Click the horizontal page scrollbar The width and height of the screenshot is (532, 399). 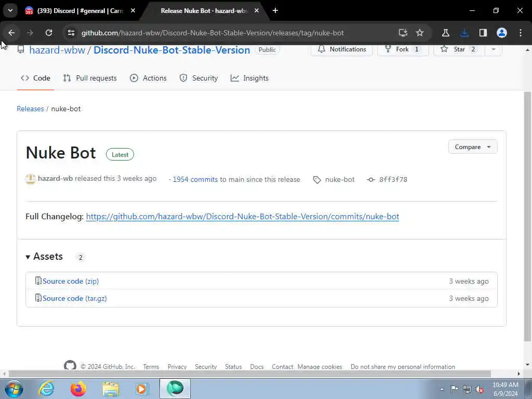(250, 374)
